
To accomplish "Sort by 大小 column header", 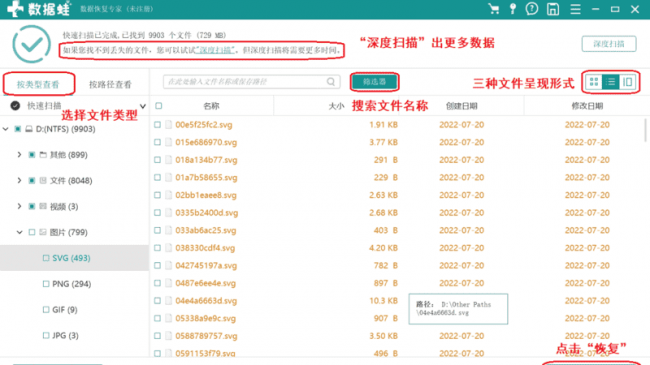I will 336,106.
